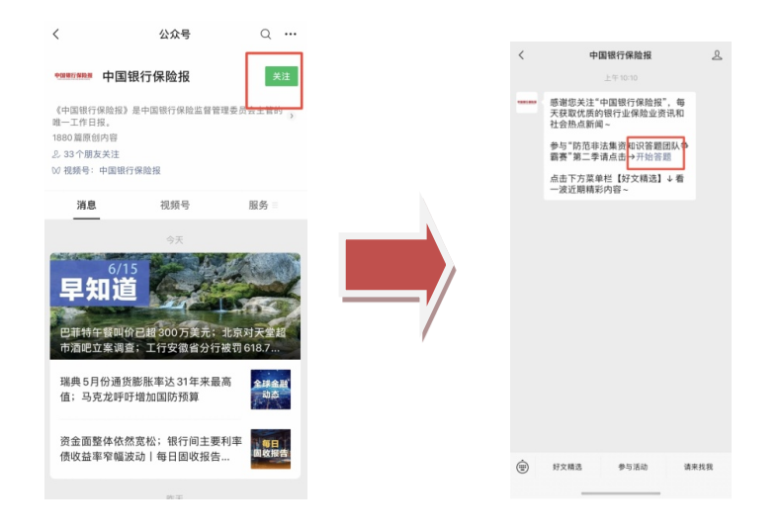View 33个朋友关注 friends list
The image size is (781, 532).
tap(86, 154)
